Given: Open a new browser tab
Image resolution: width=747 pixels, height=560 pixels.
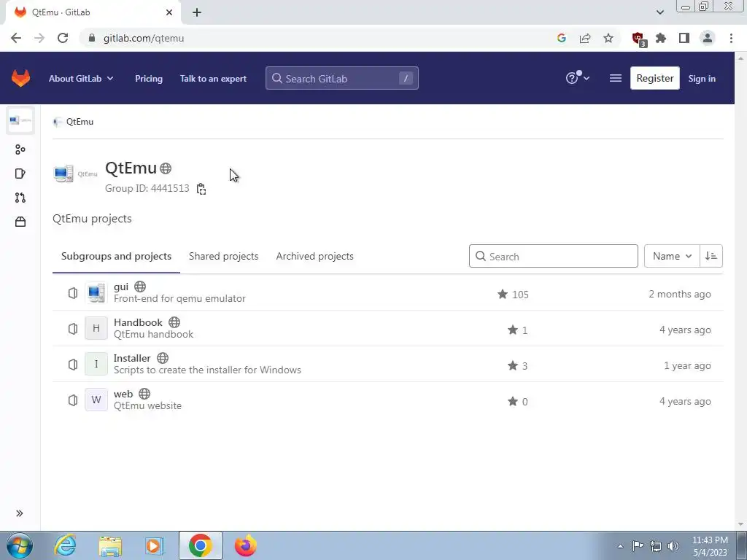Looking at the screenshot, I should [x=197, y=12].
